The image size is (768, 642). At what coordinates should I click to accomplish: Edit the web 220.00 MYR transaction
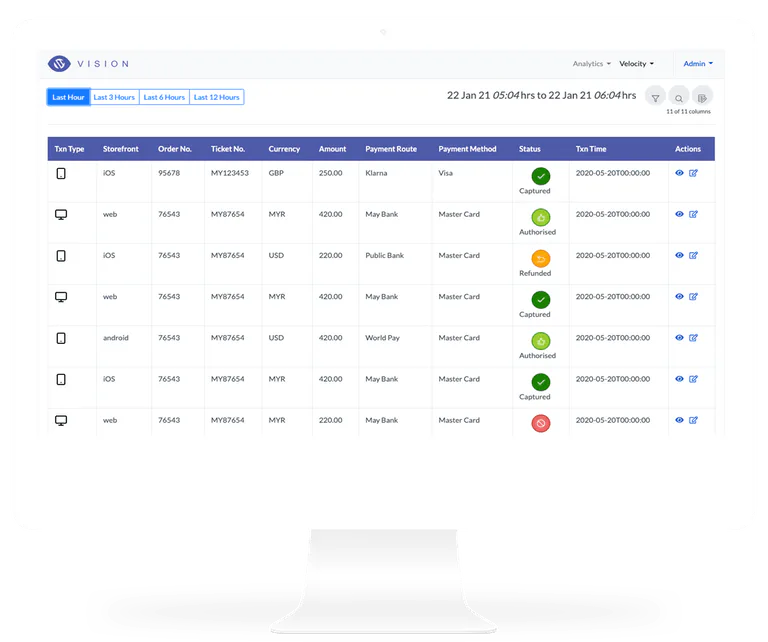(x=693, y=420)
